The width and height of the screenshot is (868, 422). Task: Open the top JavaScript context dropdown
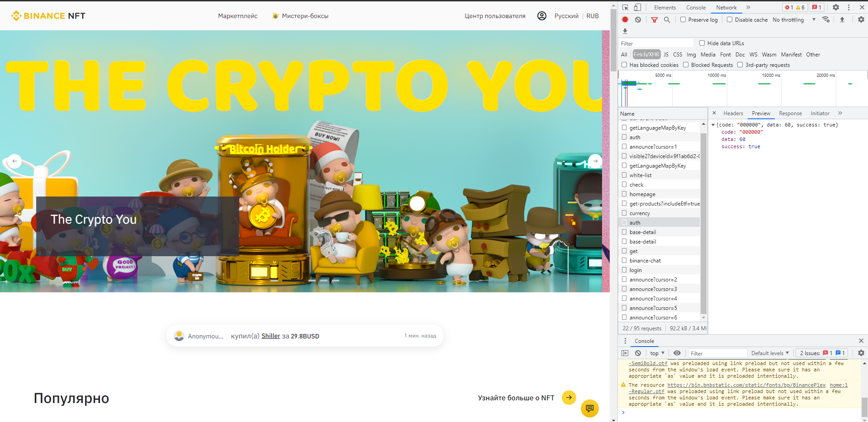(657, 353)
